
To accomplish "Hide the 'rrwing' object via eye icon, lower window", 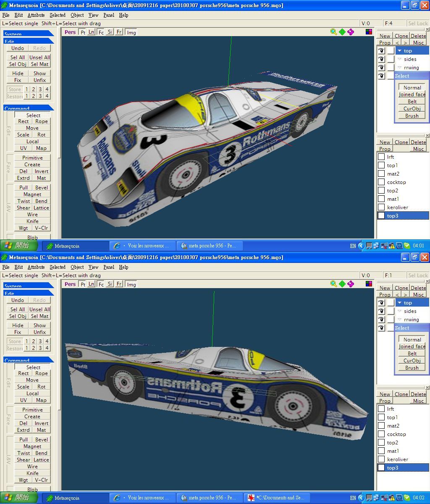I will 381,320.
